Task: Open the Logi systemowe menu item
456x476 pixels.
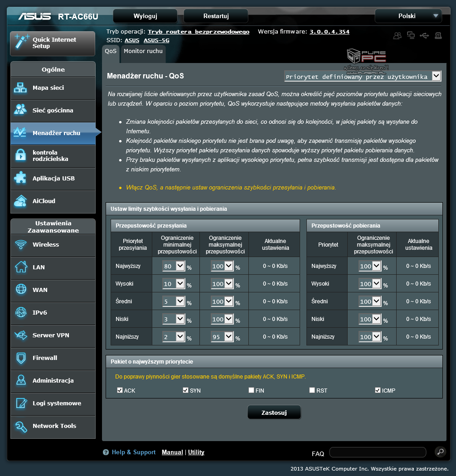Action: pos(53,403)
